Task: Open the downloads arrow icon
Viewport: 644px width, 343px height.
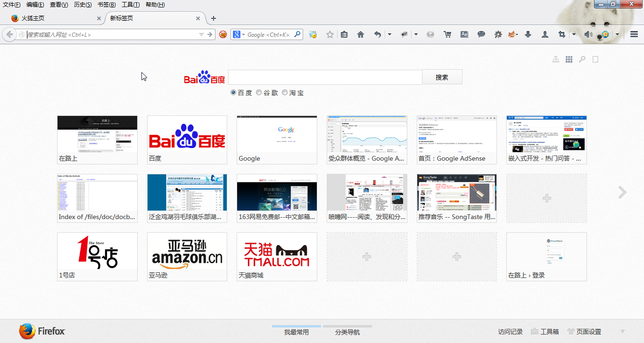Action: click(x=528, y=34)
